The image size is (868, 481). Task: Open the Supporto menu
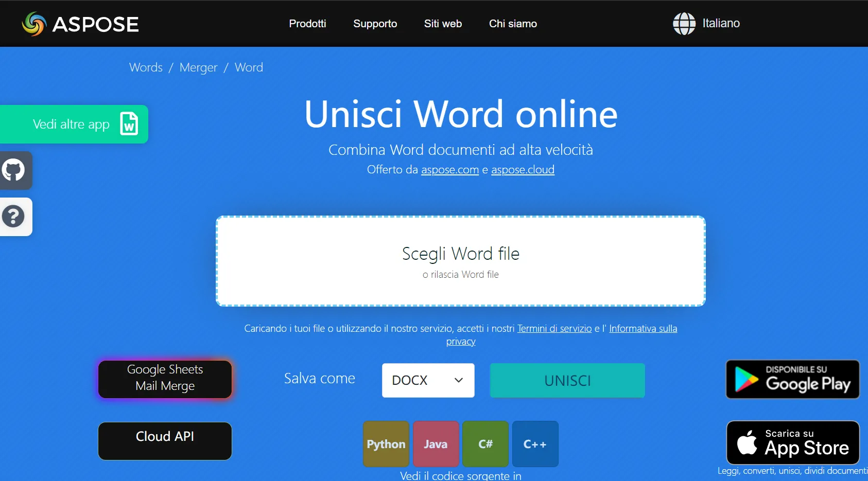[x=375, y=24]
